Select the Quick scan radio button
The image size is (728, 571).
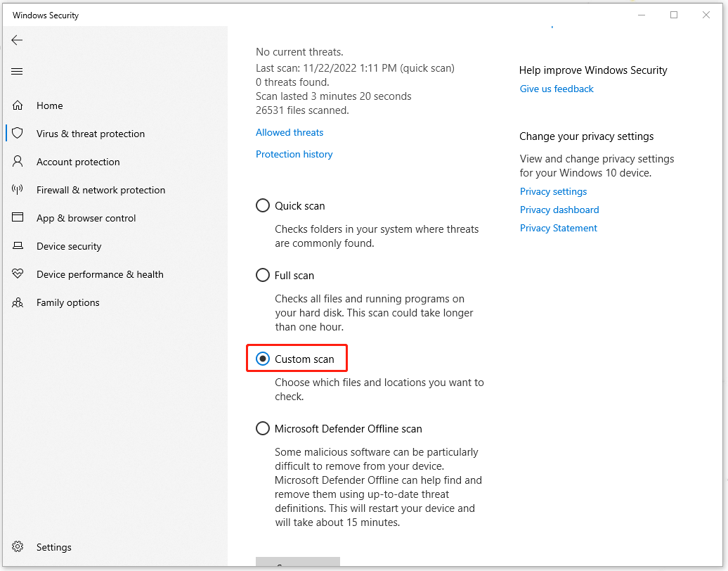coord(263,205)
